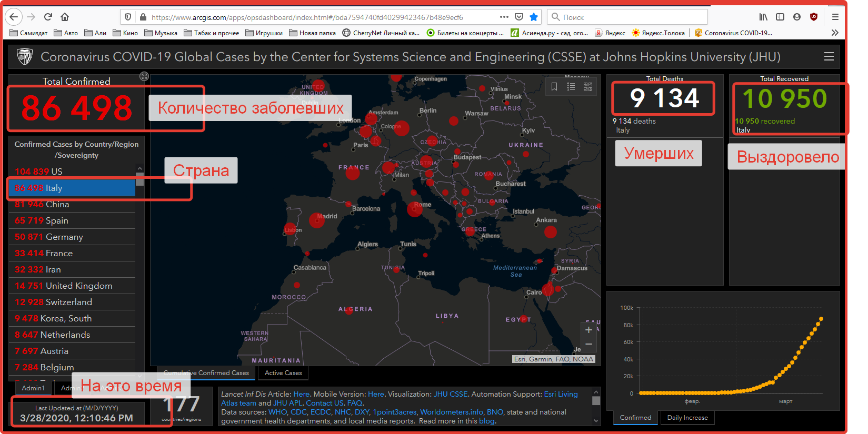Expand the overflow bookmarks chevron
Image resolution: width=868 pixels, height=434 pixels.
[835, 33]
